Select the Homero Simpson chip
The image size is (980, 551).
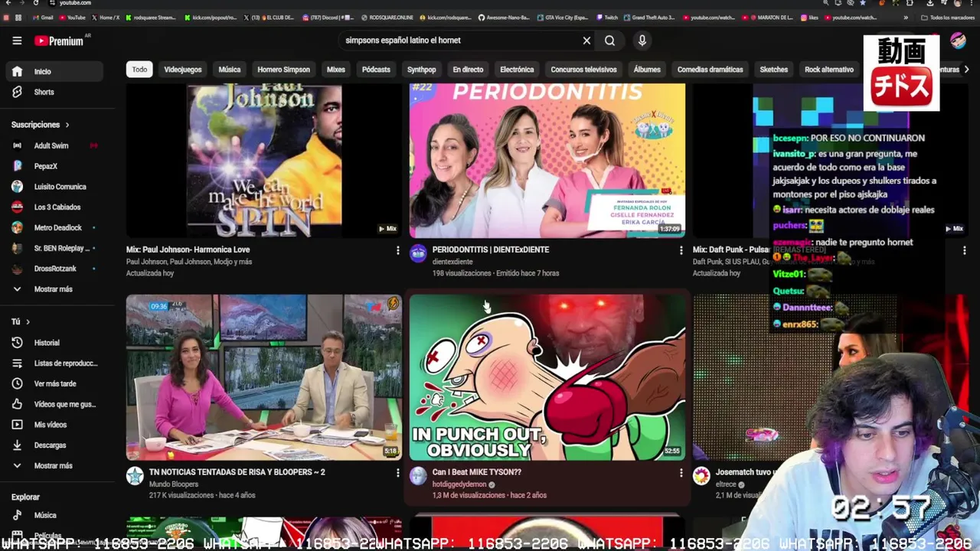283,70
